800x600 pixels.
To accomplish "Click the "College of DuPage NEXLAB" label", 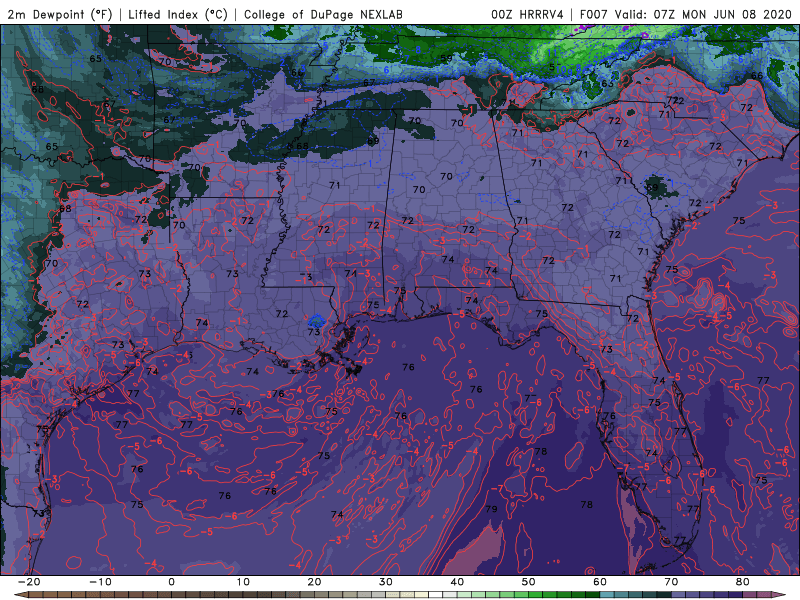I will [323, 14].
